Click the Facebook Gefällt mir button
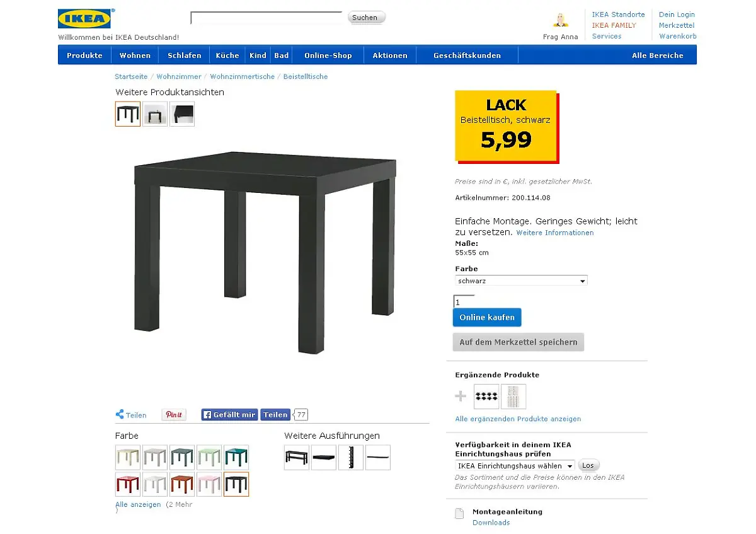The width and height of the screenshot is (756, 534). click(229, 415)
